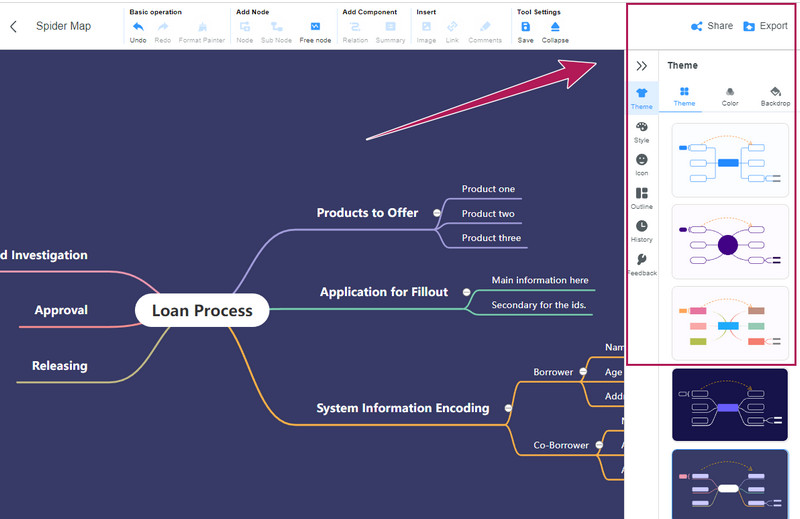Collapse the System Information Encoding branch
800x519 pixels.
[x=508, y=408]
